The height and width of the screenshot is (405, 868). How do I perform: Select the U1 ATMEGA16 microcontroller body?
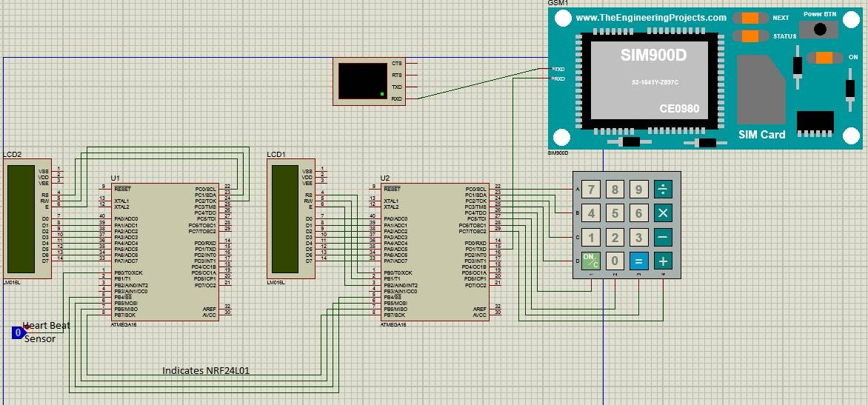(165, 252)
